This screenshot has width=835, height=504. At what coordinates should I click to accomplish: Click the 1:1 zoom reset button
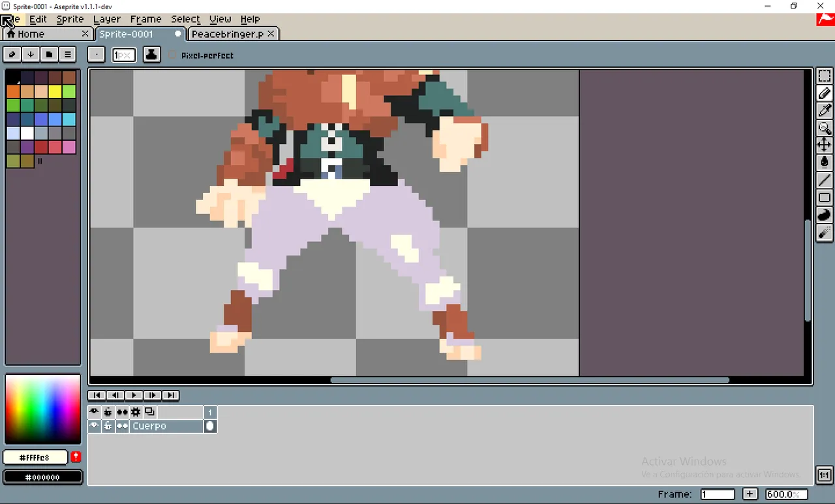click(x=824, y=475)
